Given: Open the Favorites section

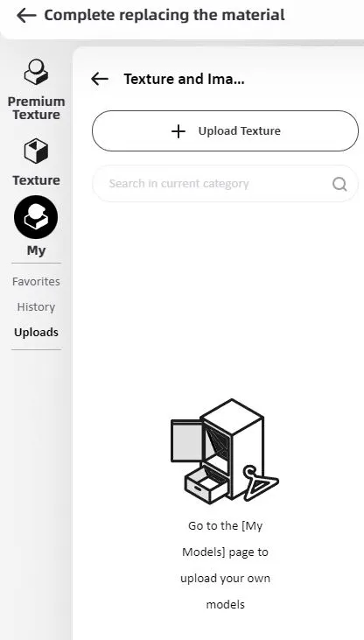Looking at the screenshot, I should pos(36,282).
